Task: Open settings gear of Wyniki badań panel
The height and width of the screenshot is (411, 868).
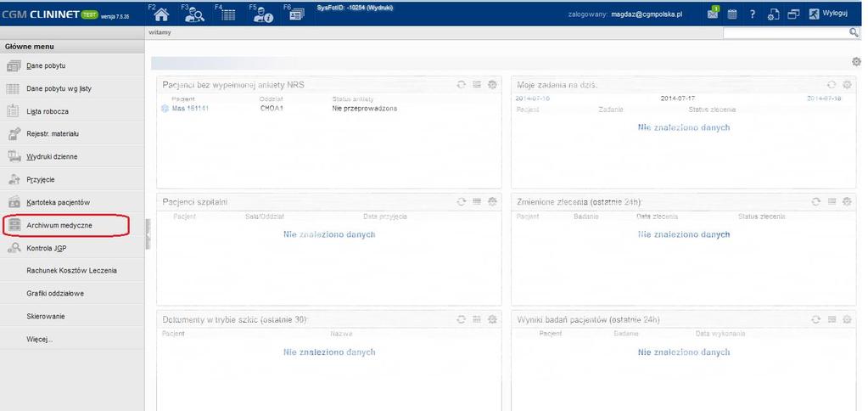Action: [x=847, y=319]
